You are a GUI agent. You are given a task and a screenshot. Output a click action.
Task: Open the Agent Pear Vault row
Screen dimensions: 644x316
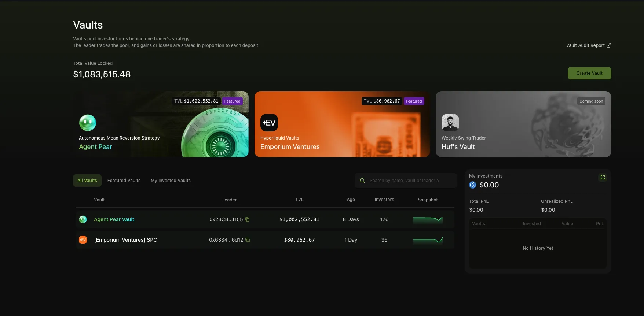pos(265,219)
